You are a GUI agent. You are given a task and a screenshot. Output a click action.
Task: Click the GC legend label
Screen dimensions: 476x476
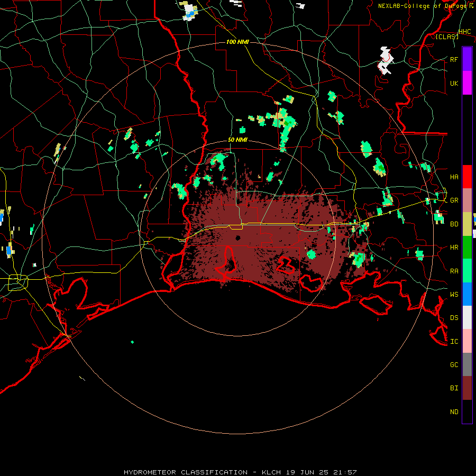pos(454,364)
